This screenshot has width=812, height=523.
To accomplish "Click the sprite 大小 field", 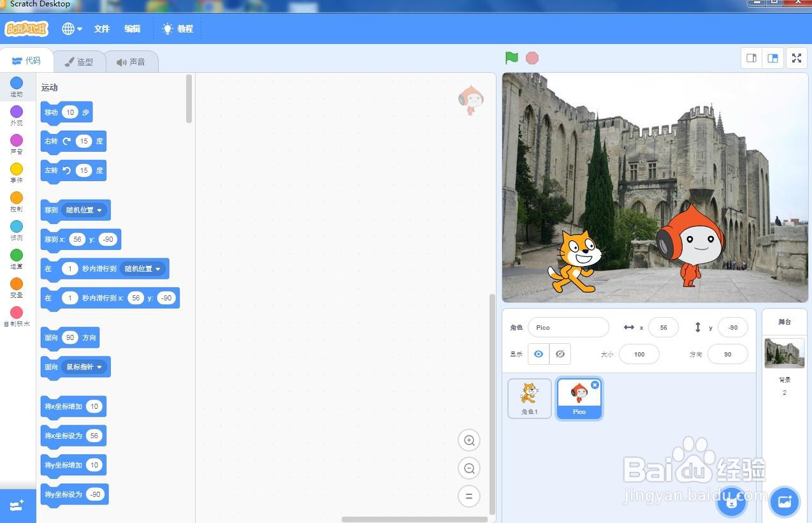I will (639, 354).
